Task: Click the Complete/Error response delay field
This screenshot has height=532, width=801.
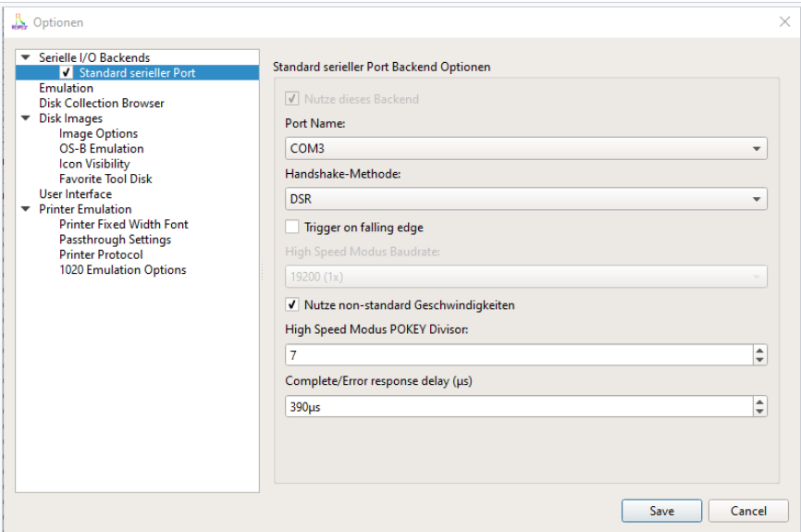Action: tap(516, 407)
